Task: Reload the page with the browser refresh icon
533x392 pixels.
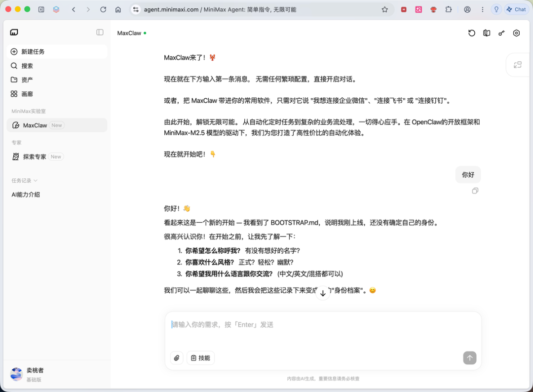Action: click(103, 9)
